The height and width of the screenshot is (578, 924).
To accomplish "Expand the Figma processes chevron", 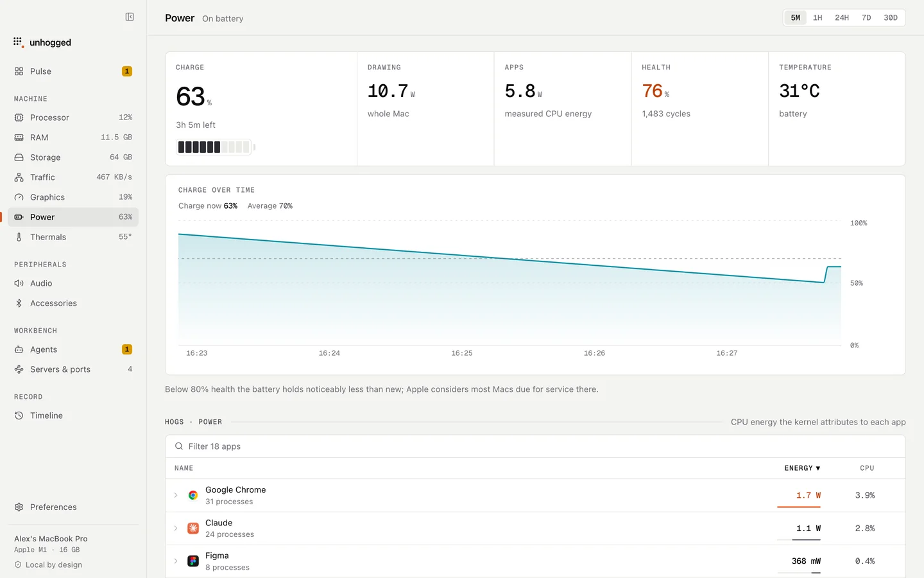I will [x=176, y=561].
